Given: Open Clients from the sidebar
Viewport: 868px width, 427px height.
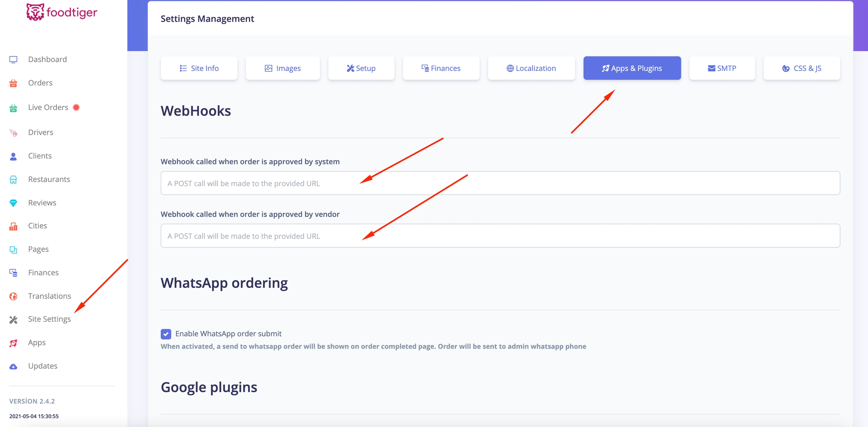Looking at the screenshot, I should (x=40, y=156).
